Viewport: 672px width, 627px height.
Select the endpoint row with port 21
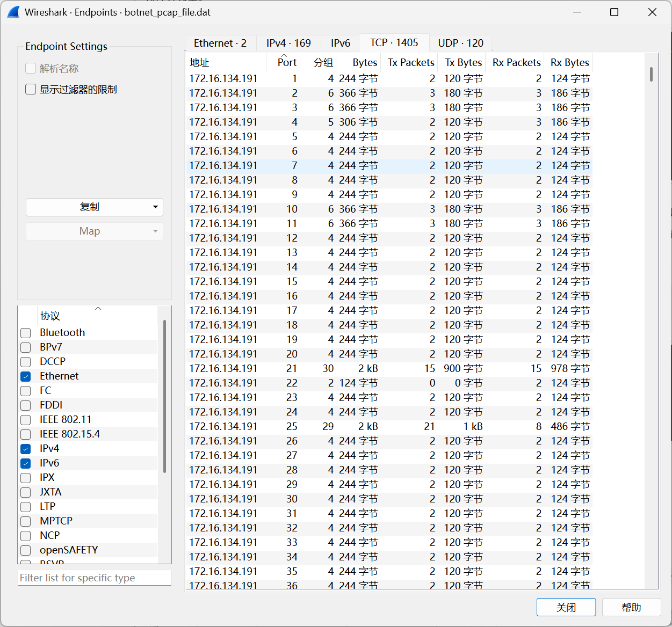389,368
